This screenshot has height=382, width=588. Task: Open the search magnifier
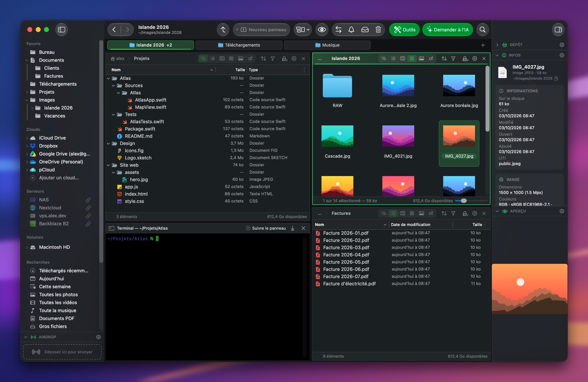(483, 30)
